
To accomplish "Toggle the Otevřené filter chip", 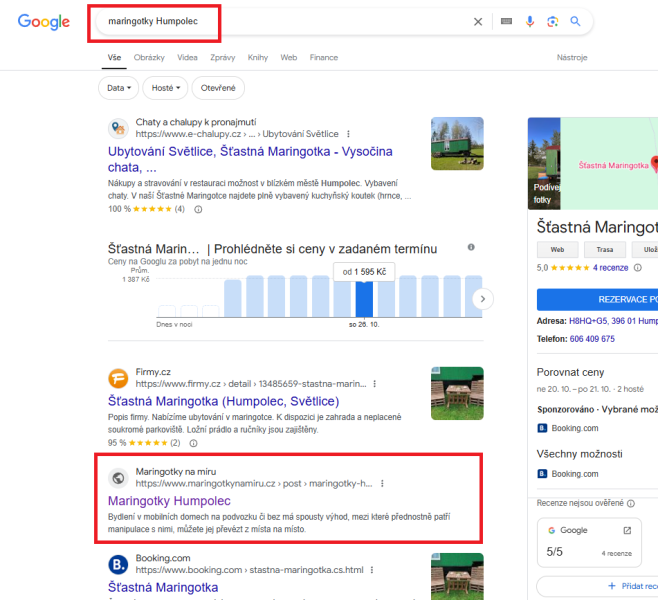I will click(x=218, y=88).
